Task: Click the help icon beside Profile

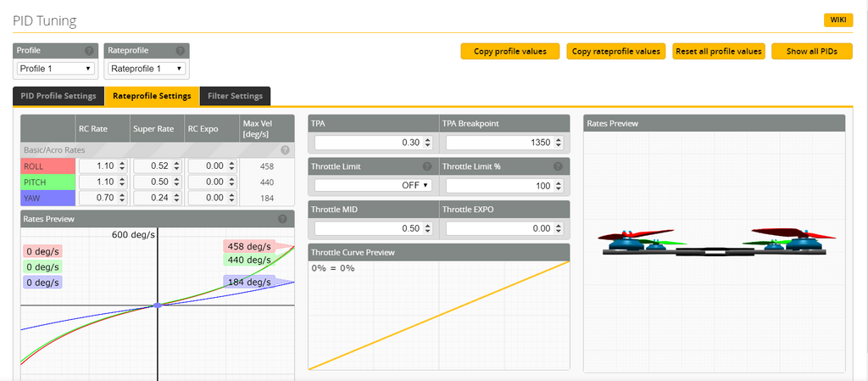Action: (89, 51)
